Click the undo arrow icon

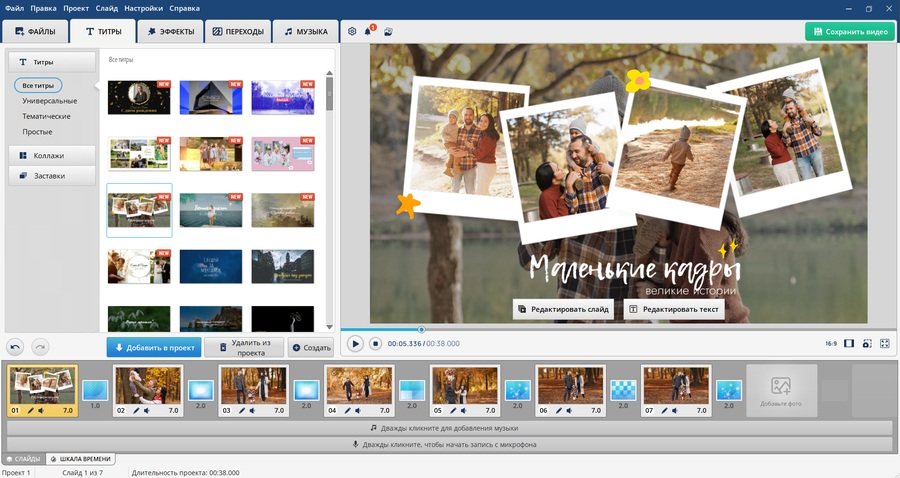tap(15, 347)
